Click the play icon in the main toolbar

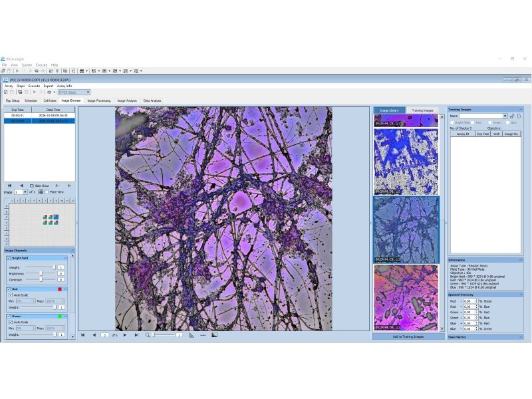(17, 71)
